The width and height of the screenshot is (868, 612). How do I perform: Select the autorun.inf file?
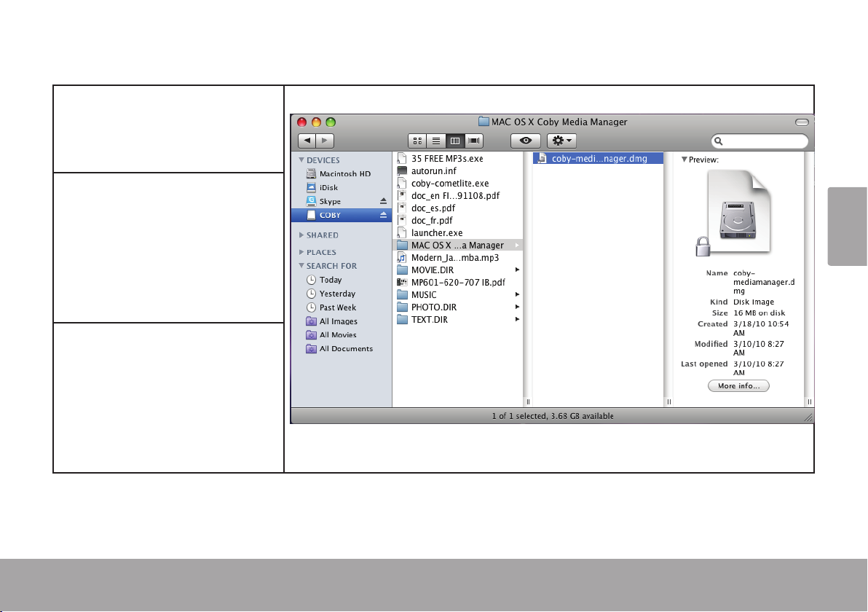(x=458, y=171)
